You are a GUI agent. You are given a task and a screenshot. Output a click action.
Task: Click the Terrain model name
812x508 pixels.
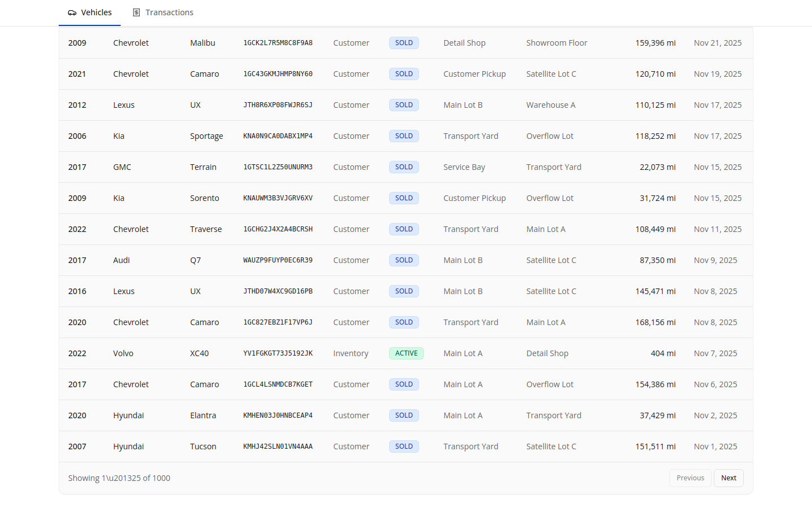click(203, 167)
